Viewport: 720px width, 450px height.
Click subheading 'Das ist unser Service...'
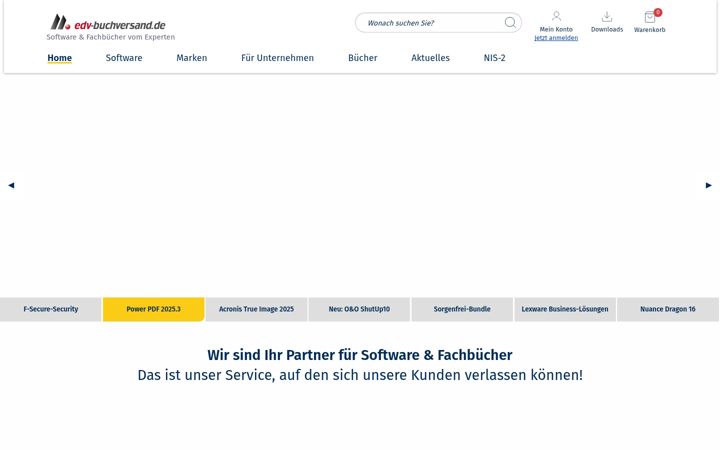pos(360,375)
